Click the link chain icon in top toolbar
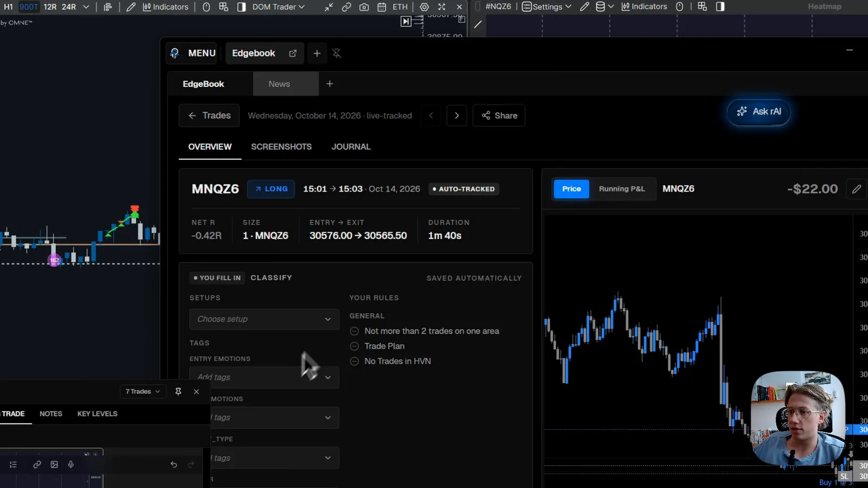This screenshot has height=488, width=868. pos(346,7)
